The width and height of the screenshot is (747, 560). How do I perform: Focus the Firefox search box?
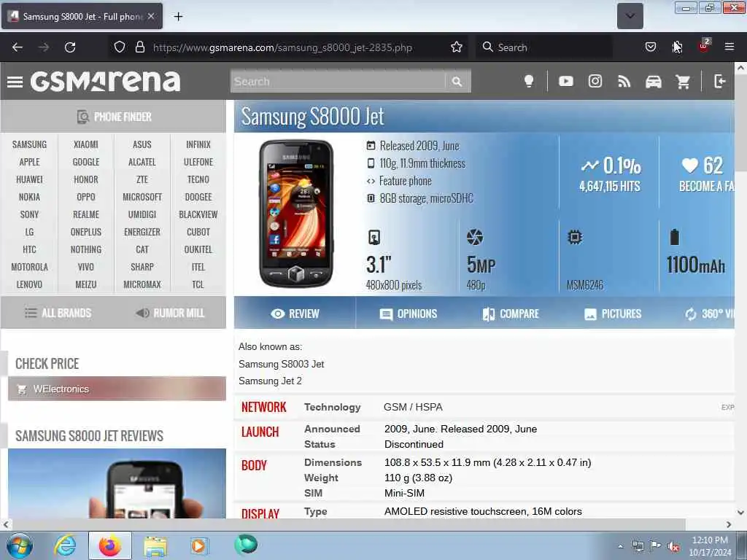(x=544, y=47)
